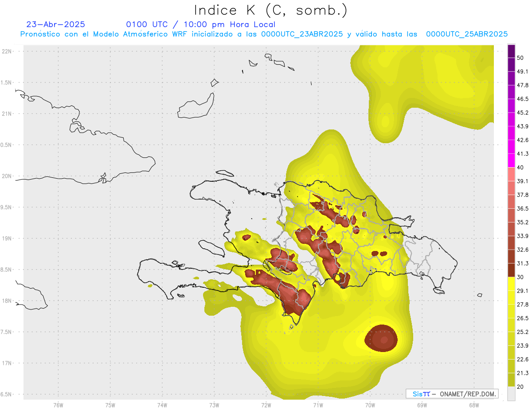
Task: Click the latitude label '22N'
Action: coord(8,51)
